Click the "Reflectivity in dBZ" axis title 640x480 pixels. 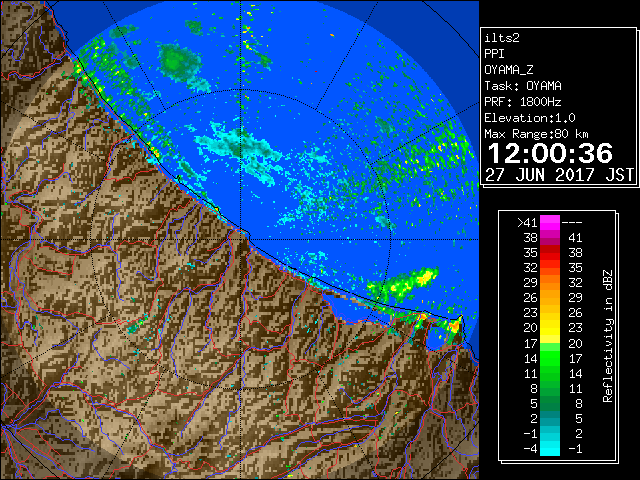[608, 336]
